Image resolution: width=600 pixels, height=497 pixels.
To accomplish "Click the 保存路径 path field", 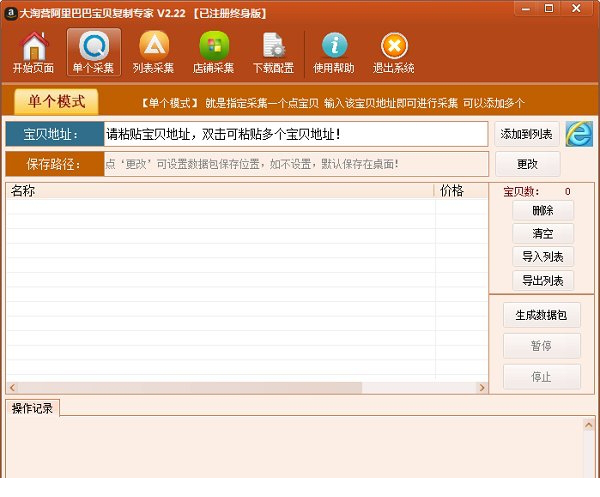I will [x=296, y=164].
